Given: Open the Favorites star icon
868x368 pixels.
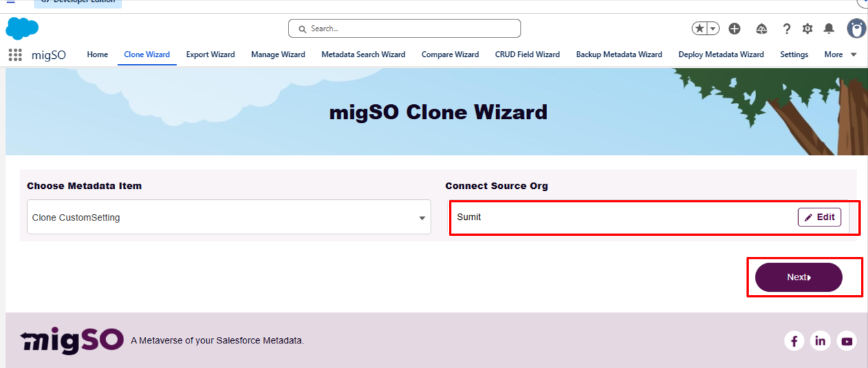Looking at the screenshot, I should click(699, 28).
